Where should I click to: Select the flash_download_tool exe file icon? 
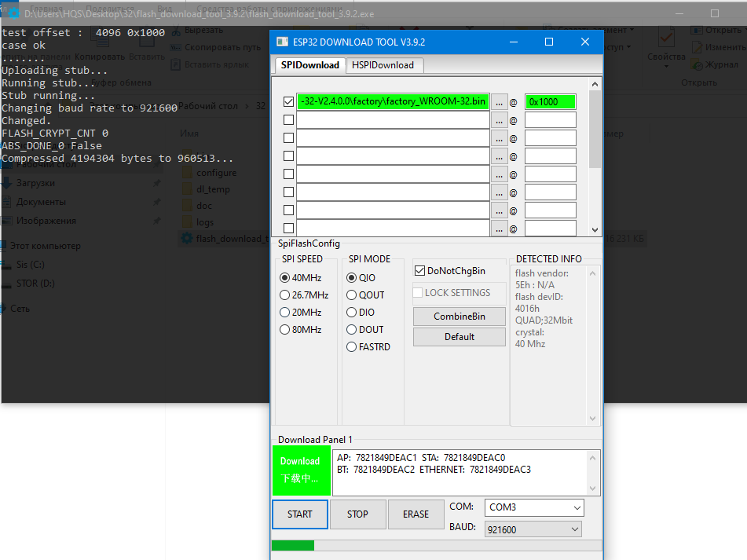[x=187, y=239]
